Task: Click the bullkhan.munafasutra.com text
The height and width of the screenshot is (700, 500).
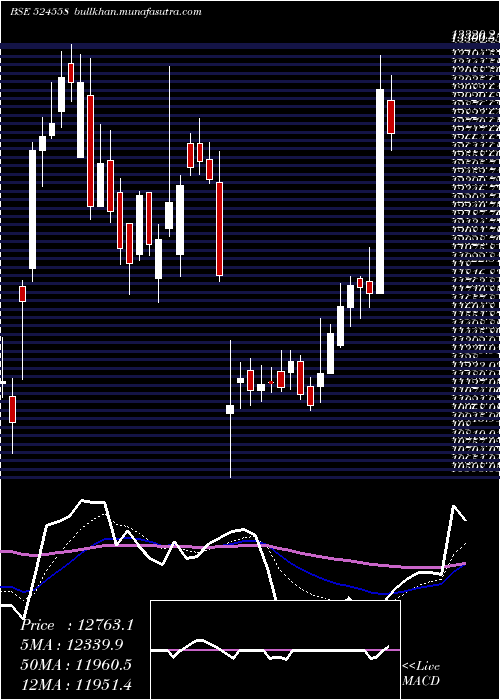Action: coord(137,12)
